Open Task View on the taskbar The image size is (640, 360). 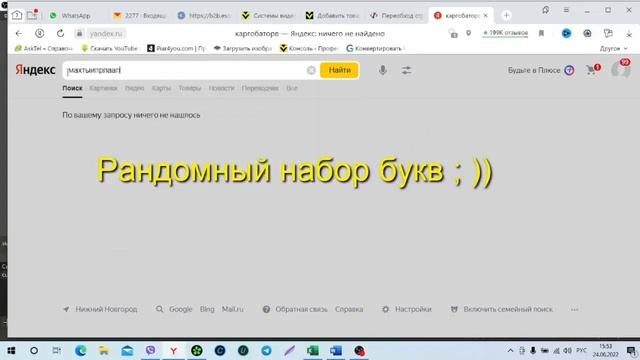coord(57,351)
